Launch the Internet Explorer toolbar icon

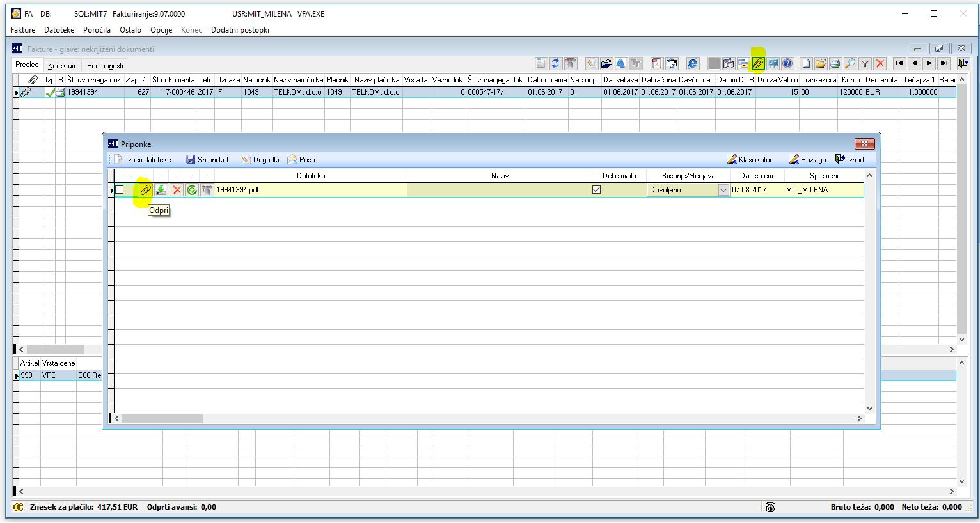pos(693,63)
